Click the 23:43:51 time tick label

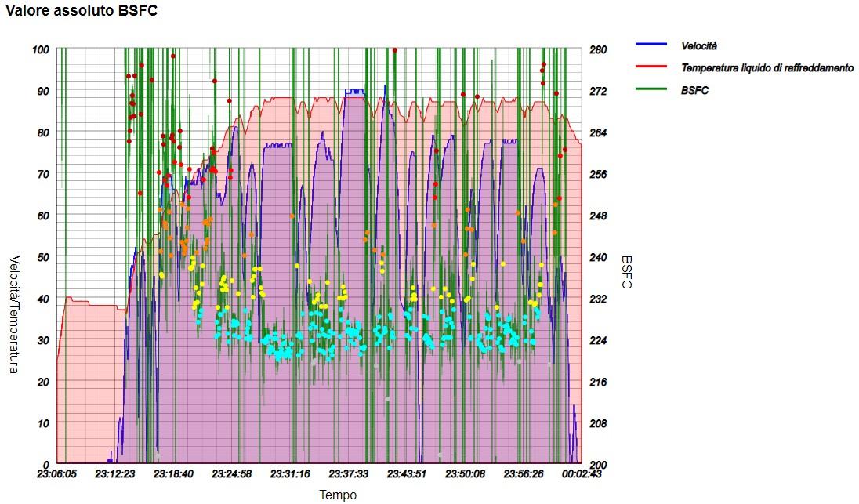click(406, 474)
